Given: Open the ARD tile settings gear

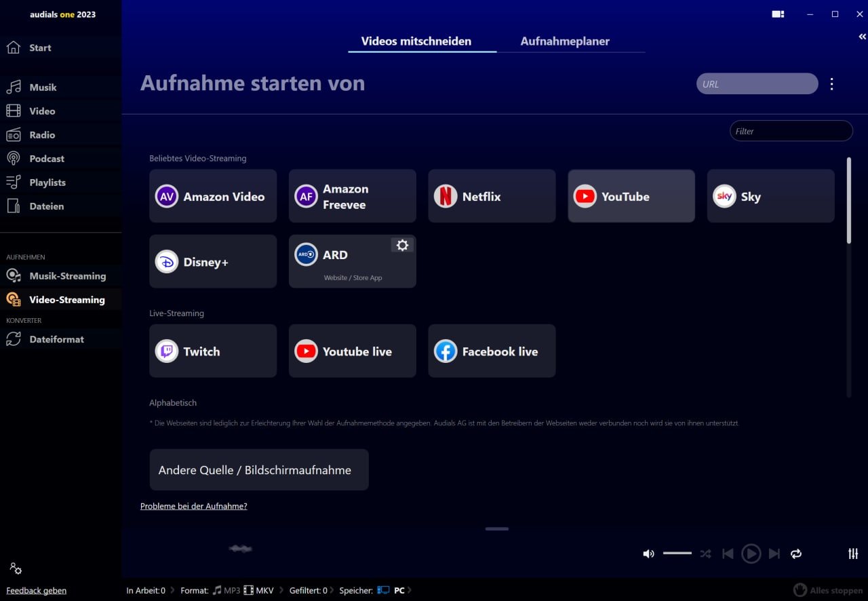Looking at the screenshot, I should (402, 246).
